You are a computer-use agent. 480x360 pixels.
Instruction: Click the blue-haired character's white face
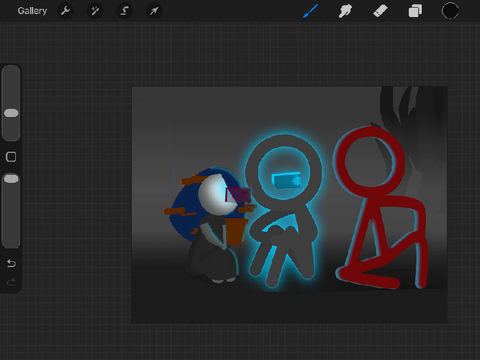coord(217,194)
